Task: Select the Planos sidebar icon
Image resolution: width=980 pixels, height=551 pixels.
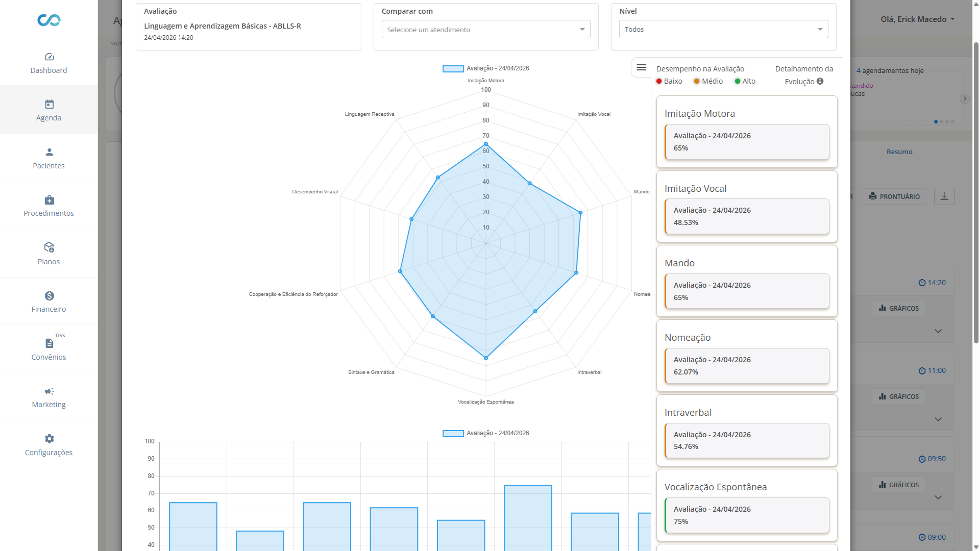Action: [x=49, y=247]
